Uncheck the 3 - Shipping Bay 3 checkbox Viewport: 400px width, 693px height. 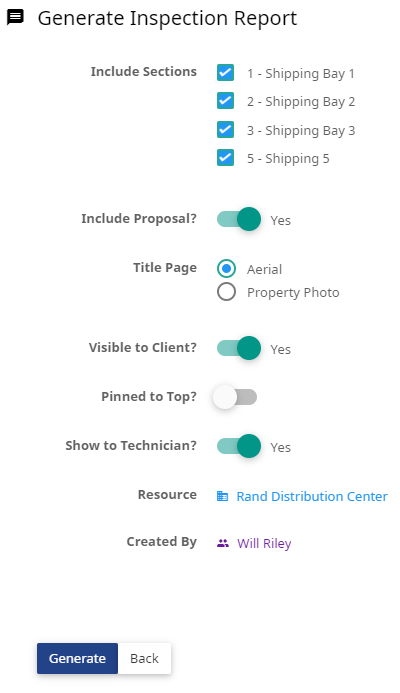[x=225, y=129]
